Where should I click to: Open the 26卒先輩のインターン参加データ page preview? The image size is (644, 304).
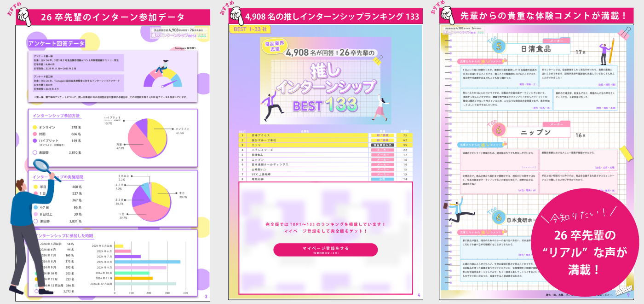click(114, 163)
